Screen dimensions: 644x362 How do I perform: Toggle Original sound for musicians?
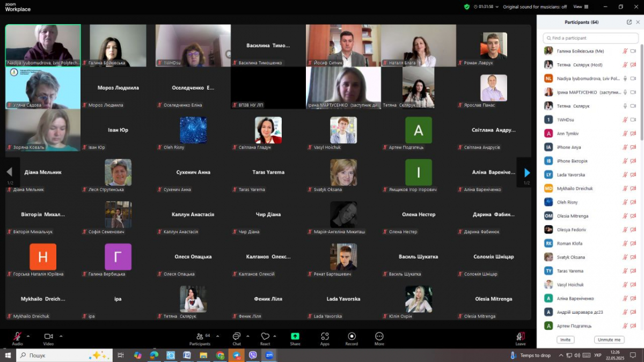tap(535, 7)
